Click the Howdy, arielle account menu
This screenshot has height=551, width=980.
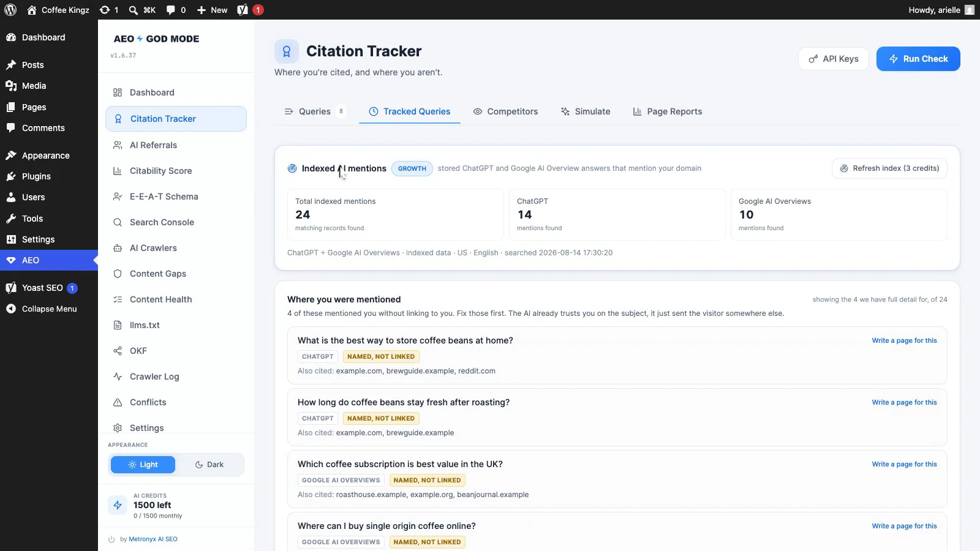tap(941, 10)
